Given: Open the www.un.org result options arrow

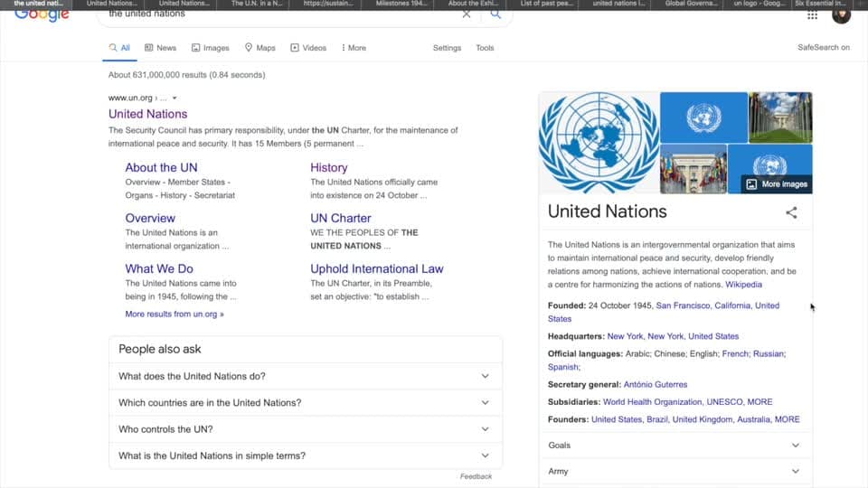Looking at the screenshot, I should [x=175, y=98].
